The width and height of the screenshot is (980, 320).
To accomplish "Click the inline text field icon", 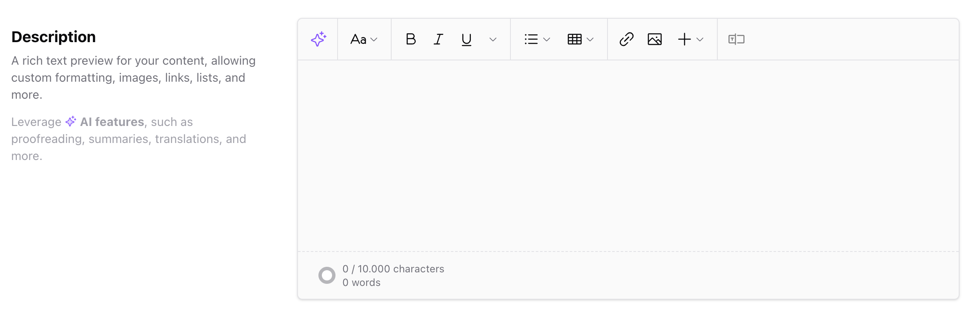I will [x=736, y=39].
